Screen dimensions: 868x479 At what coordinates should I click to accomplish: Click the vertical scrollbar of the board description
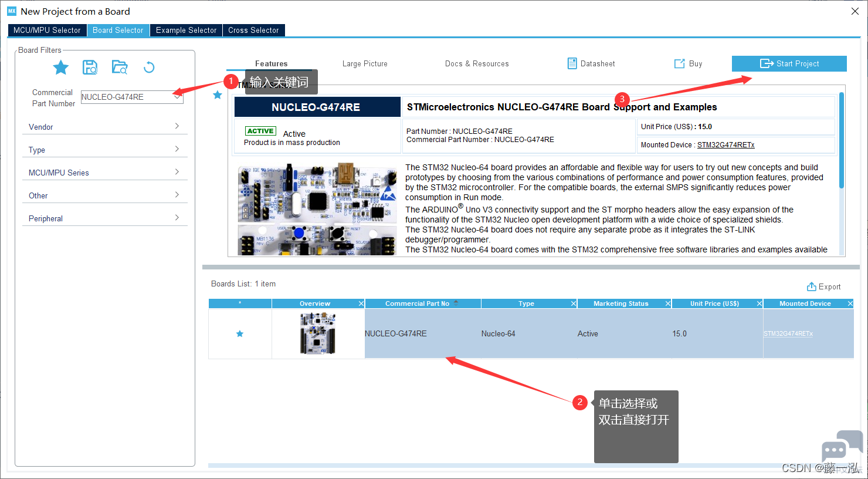(x=842, y=141)
